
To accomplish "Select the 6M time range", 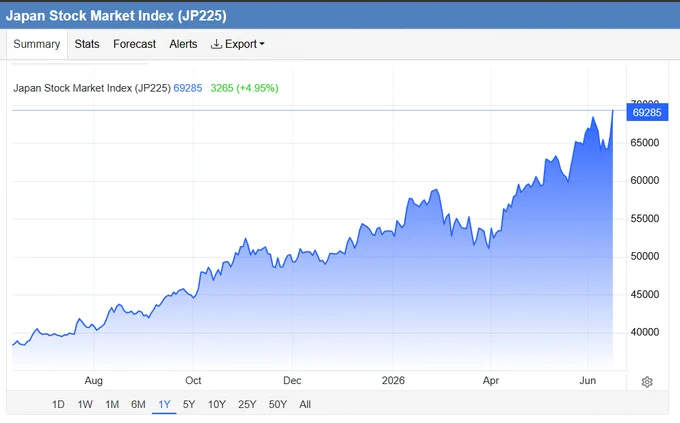I will coord(138,404).
